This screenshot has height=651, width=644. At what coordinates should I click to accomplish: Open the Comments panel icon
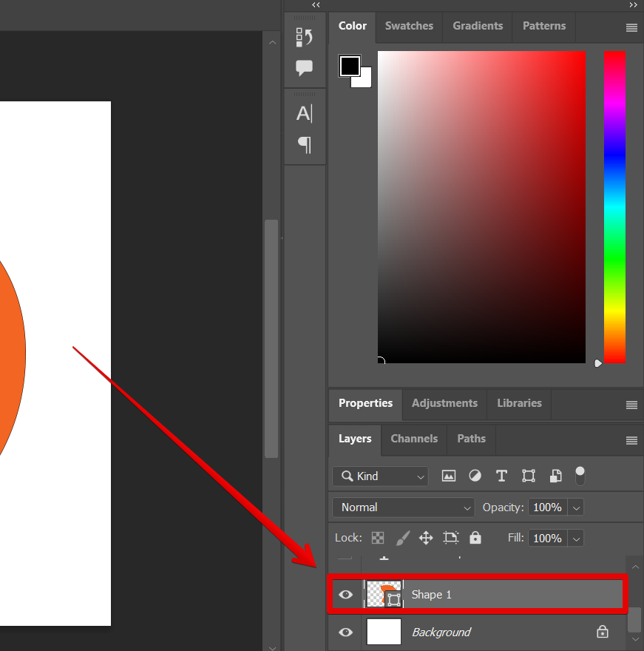tap(304, 68)
